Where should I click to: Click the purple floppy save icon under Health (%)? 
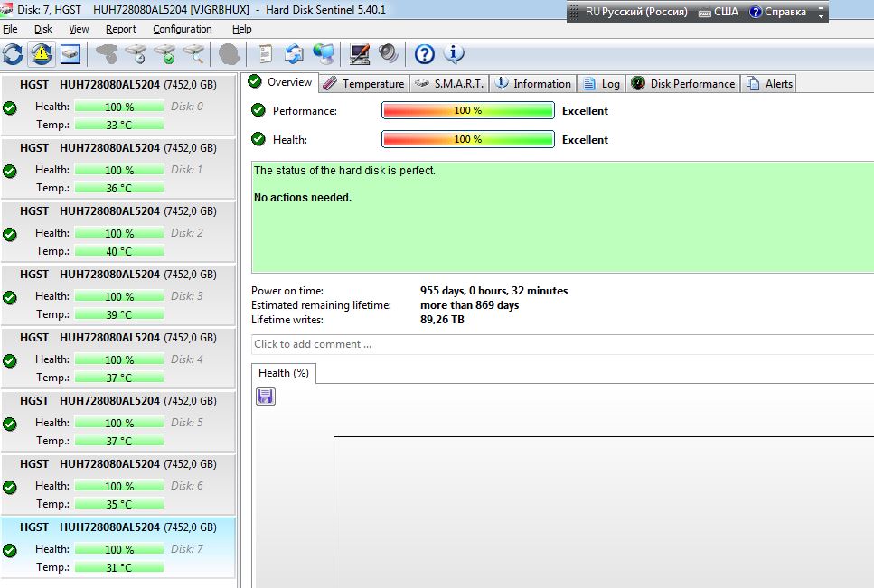(266, 397)
